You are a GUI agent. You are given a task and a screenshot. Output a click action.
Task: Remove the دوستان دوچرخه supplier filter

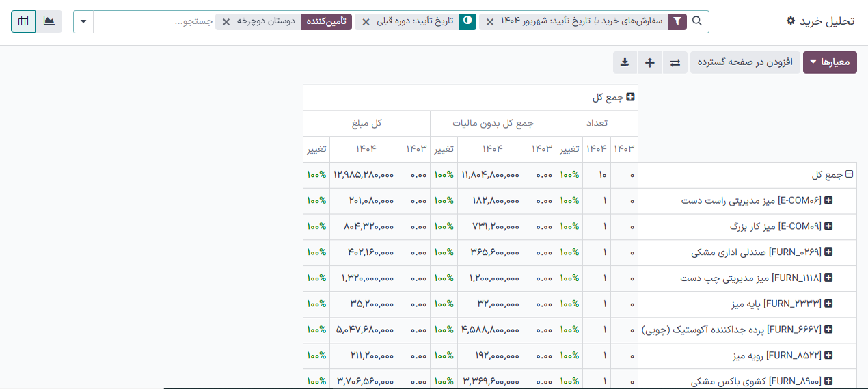tap(226, 22)
